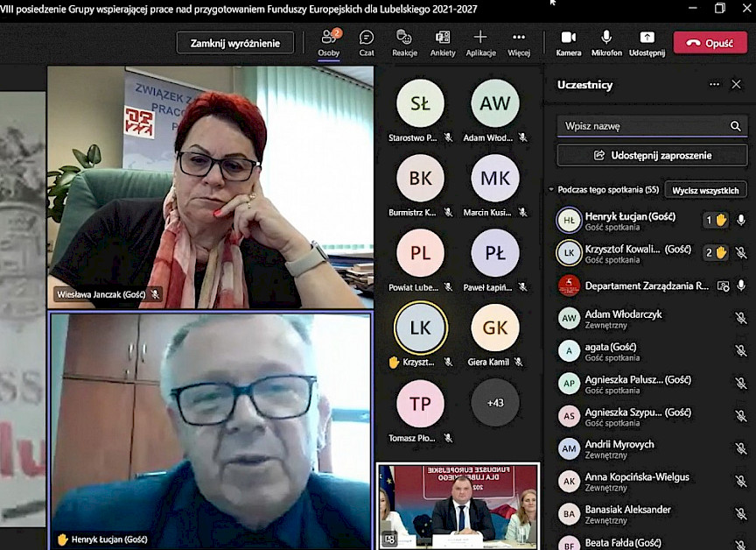Select the GK Giera Kamil participant tile
This screenshot has height=550, width=756.
[495, 335]
